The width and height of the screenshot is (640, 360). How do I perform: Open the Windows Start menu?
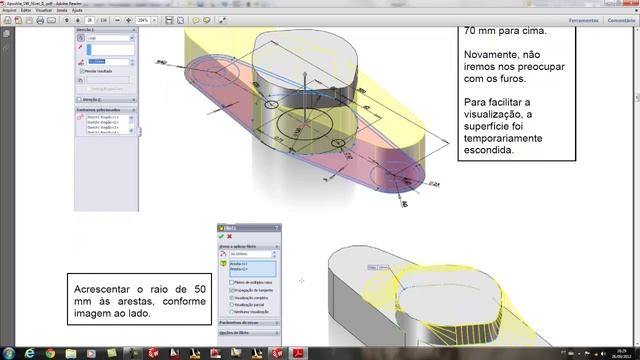point(9,353)
